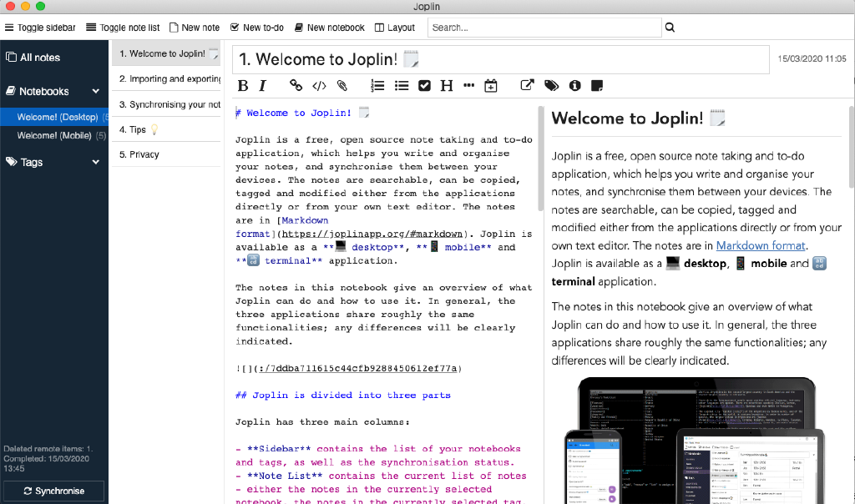Toggle the sidebar visibility
The height and width of the screenshot is (504, 855).
click(x=40, y=28)
